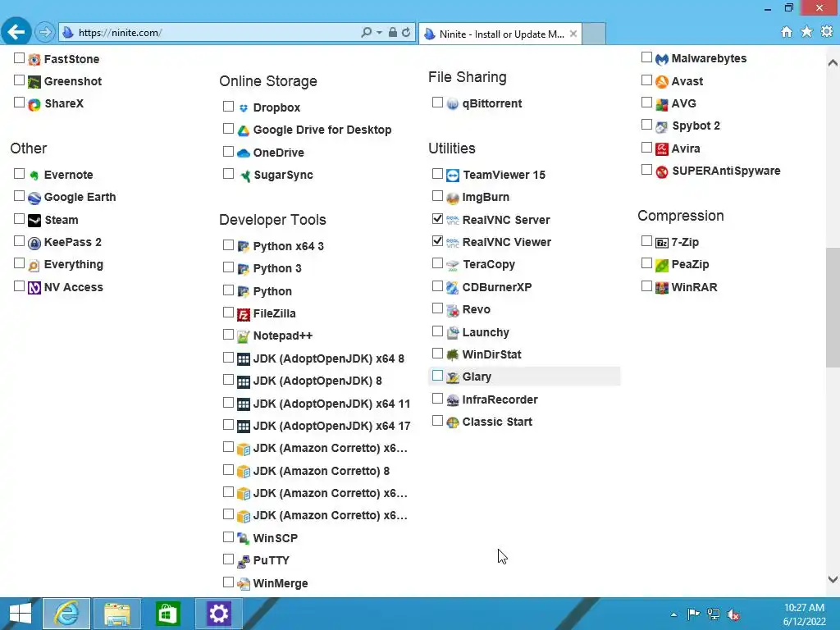Click the qBittorrent icon
The image size is (840, 630).
[x=453, y=104]
